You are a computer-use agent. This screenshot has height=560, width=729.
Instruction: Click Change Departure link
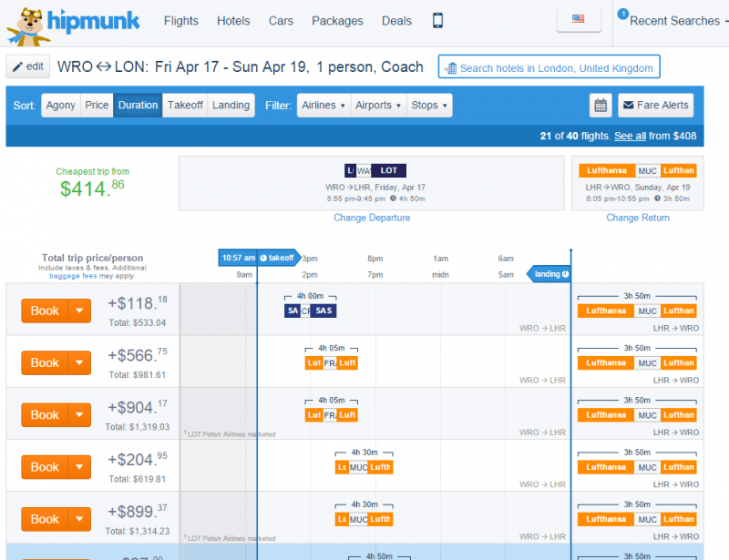372,218
